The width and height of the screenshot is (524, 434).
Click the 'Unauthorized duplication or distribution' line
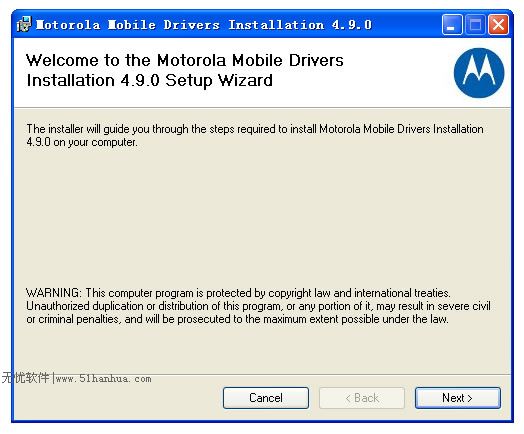(258, 306)
